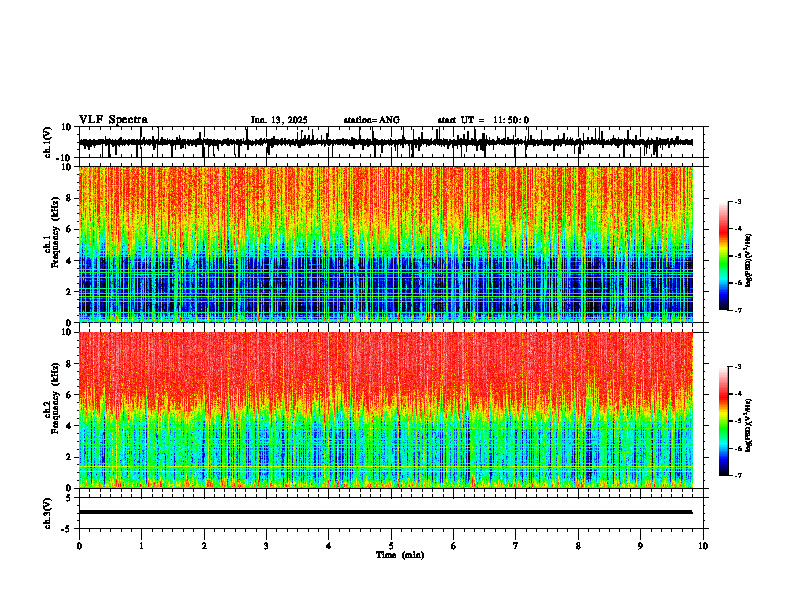Image resolution: width=792 pixels, height=612 pixels.
Task: Click the ch.2 spectrogram panel
Action: (385, 410)
